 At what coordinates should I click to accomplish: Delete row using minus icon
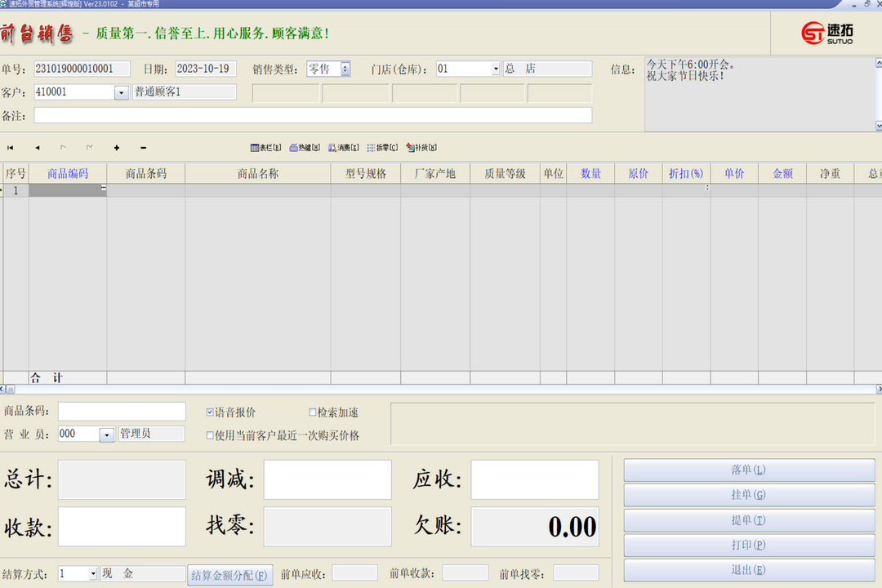(144, 148)
